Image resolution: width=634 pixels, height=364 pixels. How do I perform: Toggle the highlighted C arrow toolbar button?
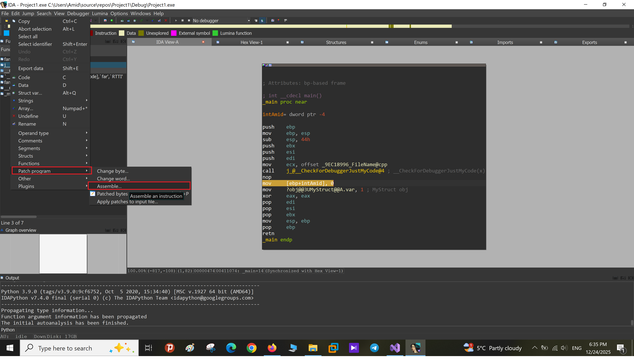click(x=262, y=20)
